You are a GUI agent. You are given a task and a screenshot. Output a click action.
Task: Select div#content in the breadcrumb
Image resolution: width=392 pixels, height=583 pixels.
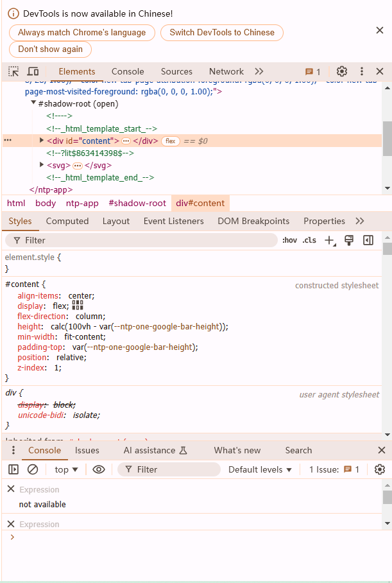tap(200, 204)
